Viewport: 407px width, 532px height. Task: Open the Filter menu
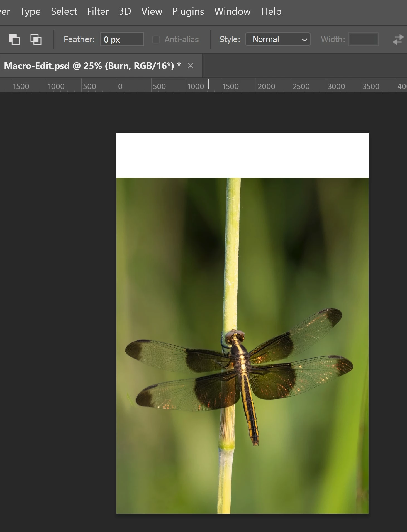click(98, 11)
